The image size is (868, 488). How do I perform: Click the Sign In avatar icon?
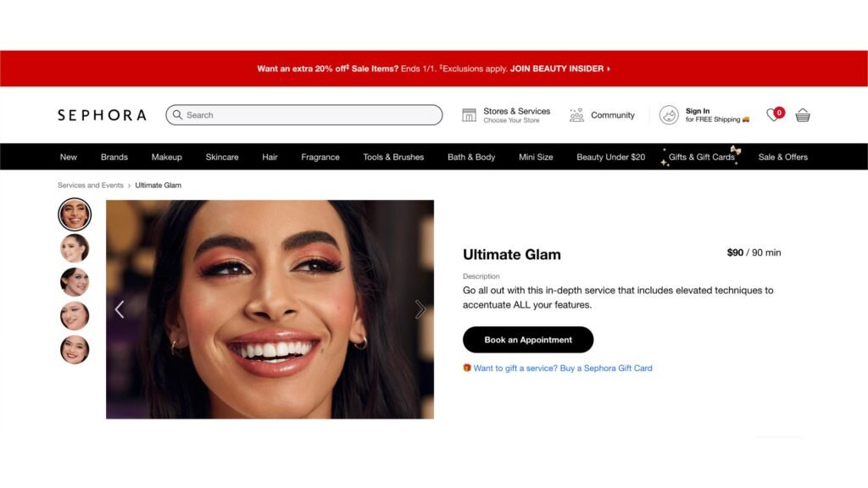pyautogui.click(x=669, y=115)
